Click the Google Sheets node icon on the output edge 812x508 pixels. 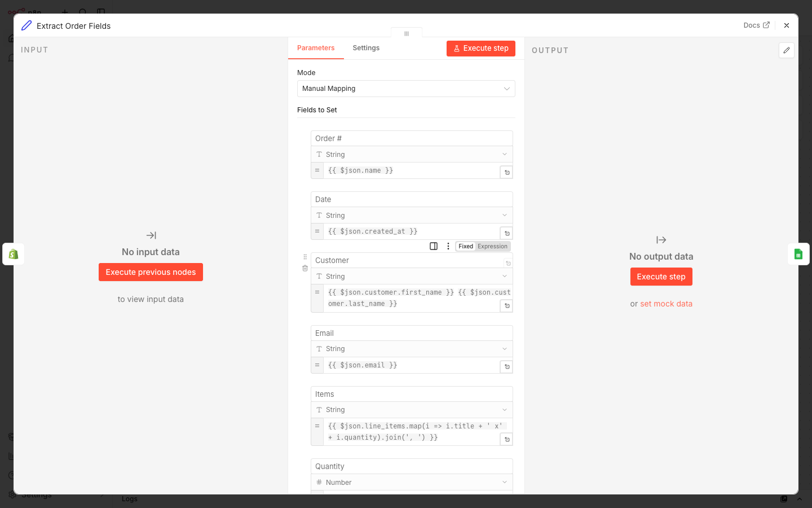[x=799, y=254]
